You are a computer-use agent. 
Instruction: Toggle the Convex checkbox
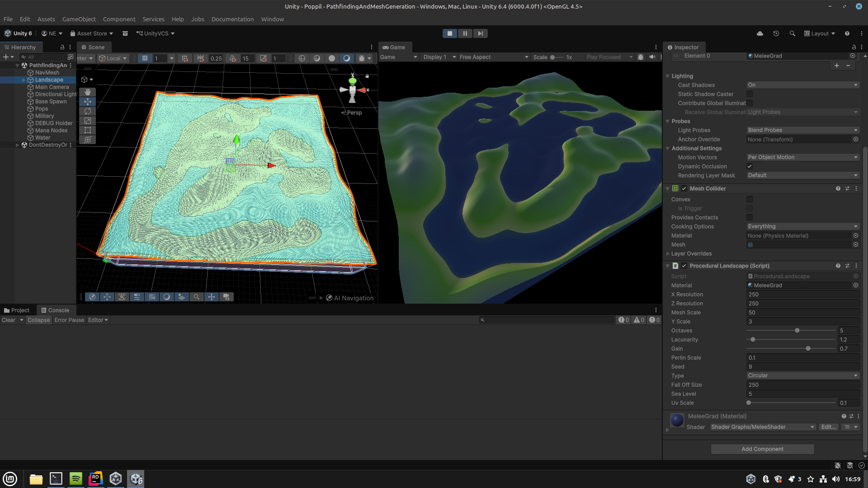click(750, 199)
